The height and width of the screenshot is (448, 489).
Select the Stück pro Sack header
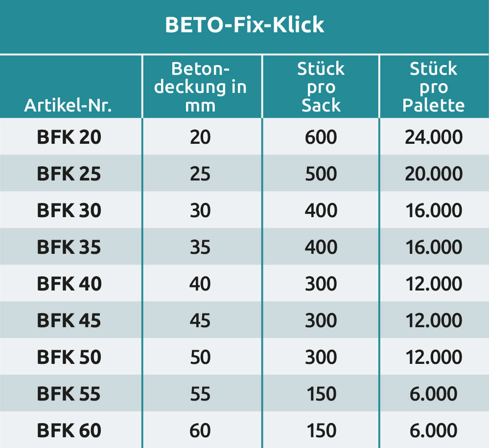click(x=321, y=87)
